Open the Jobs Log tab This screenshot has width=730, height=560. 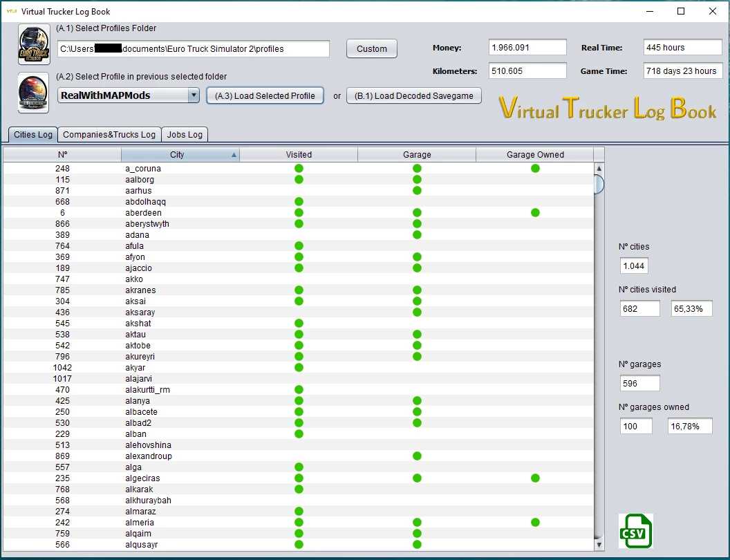coord(185,135)
